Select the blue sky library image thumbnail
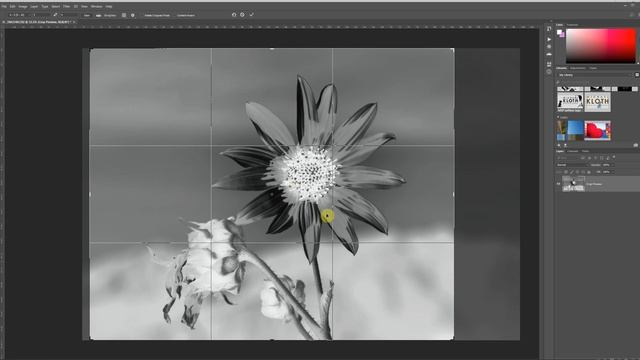This screenshot has width=640, height=360. coord(576,131)
